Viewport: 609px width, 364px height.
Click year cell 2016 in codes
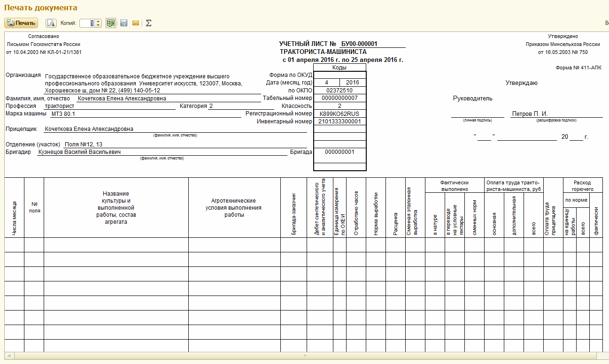(353, 83)
